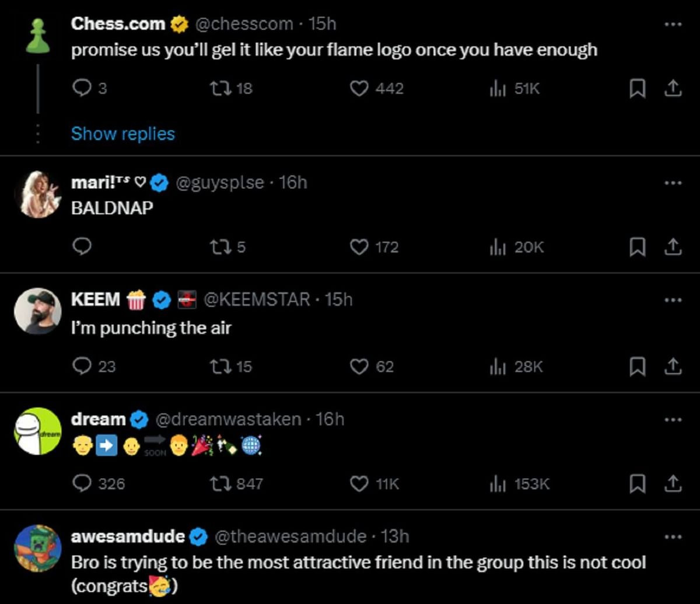The image size is (700, 604).
Task: View analytics count 153K on dream's tweet
Action: click(517, 484)
